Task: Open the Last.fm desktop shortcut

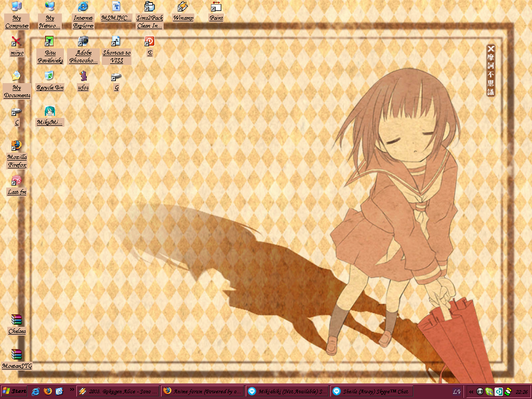Action: pos(17,185)
